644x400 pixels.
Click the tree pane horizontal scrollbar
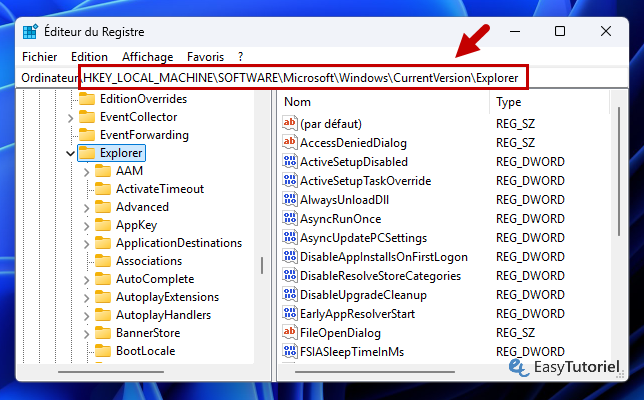[111, 372]
